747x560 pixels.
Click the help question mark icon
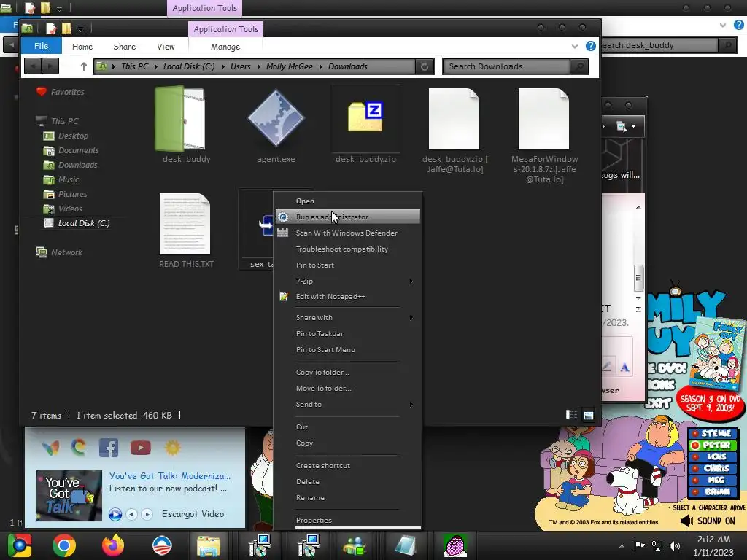point(591,46)
